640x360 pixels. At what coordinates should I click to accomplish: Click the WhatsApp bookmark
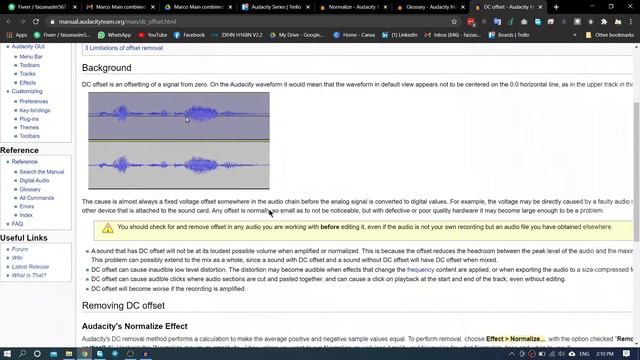114,35
